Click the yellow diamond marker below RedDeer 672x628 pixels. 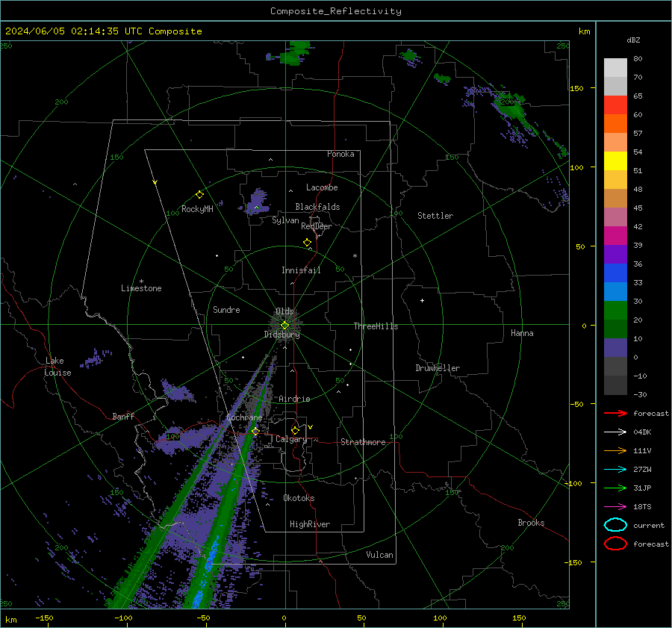click(x=308, y=243)
